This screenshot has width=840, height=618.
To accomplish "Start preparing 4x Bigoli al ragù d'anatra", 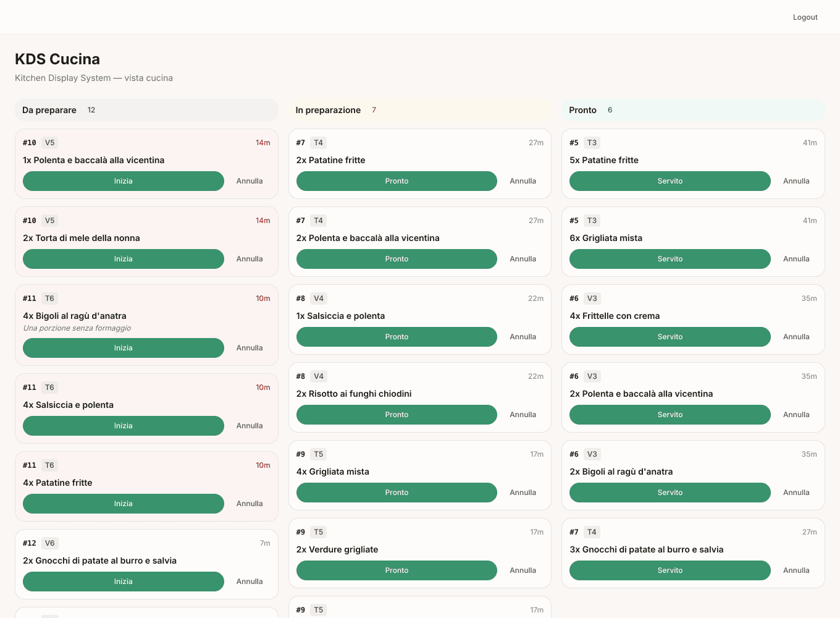I will coord(124,348).
